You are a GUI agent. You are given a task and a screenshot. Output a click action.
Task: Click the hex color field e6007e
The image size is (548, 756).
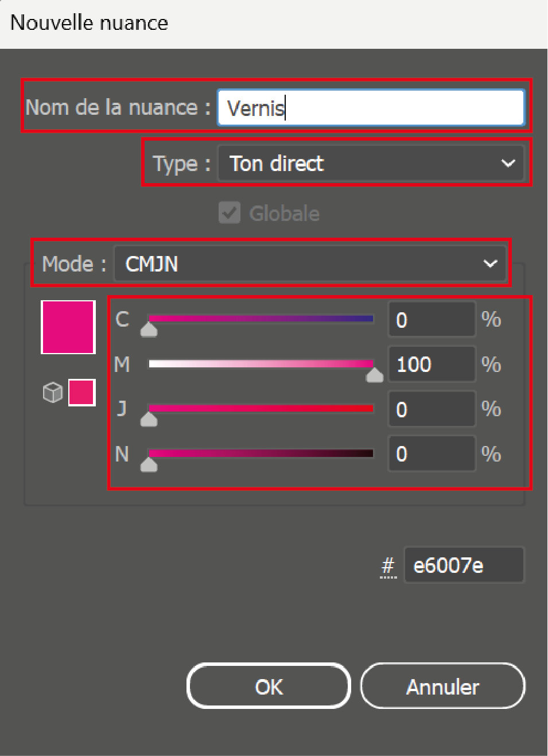(464, 565)
